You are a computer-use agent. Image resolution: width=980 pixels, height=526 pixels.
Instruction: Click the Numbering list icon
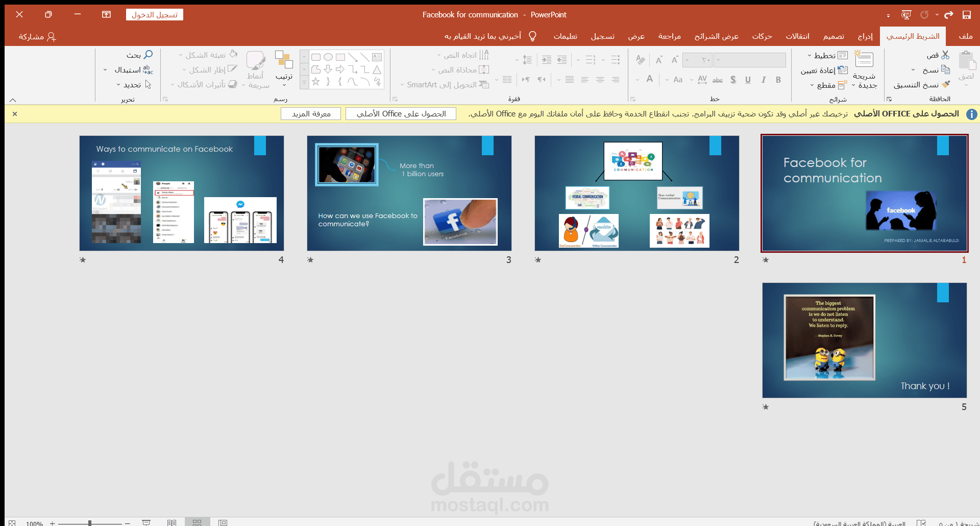pos(591,60)
